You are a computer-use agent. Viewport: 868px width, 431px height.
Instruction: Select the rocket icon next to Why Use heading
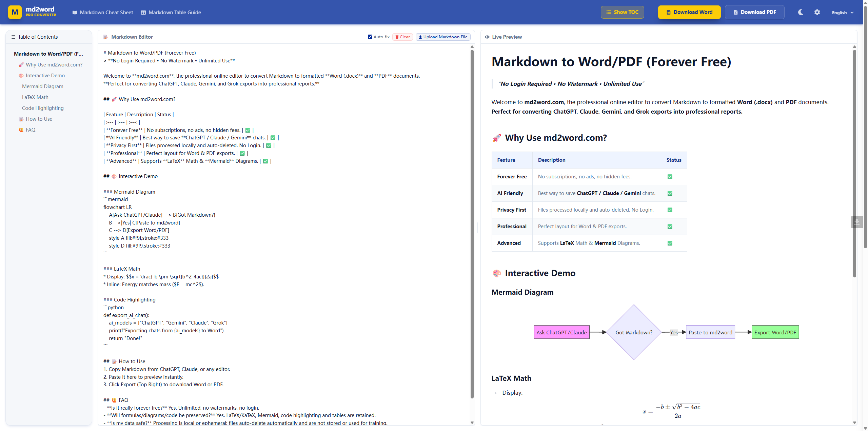497,138
